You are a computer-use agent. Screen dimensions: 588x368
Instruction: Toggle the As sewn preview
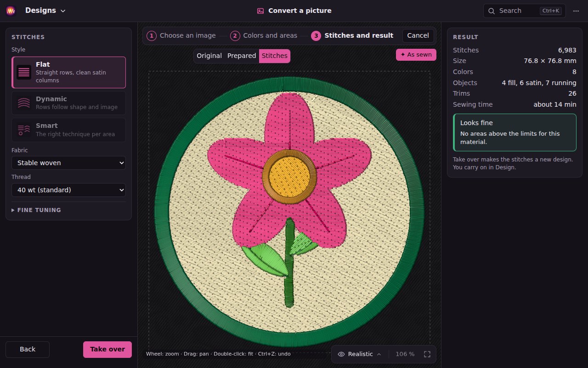point(416,55)
